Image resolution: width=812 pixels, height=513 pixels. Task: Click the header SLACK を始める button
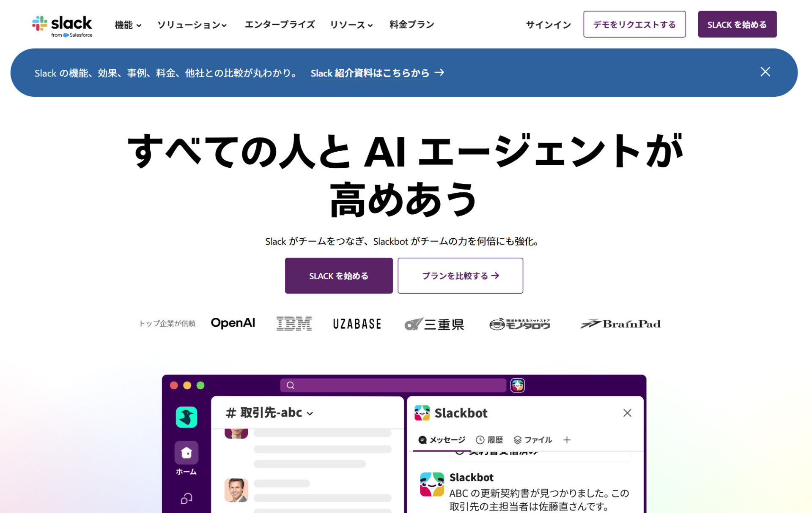737,24
